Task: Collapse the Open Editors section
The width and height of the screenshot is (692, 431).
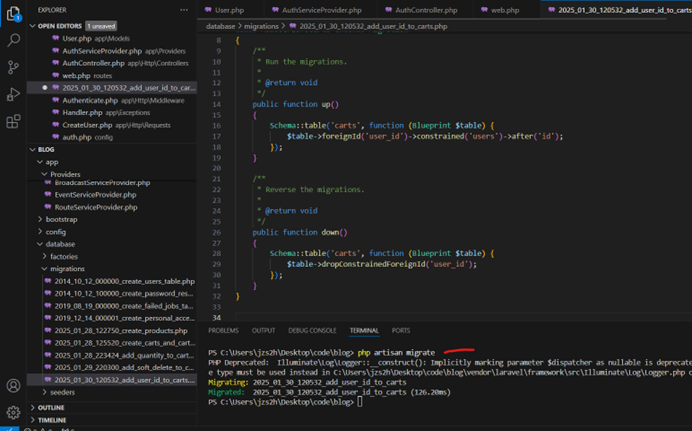Action: (60, 25)
